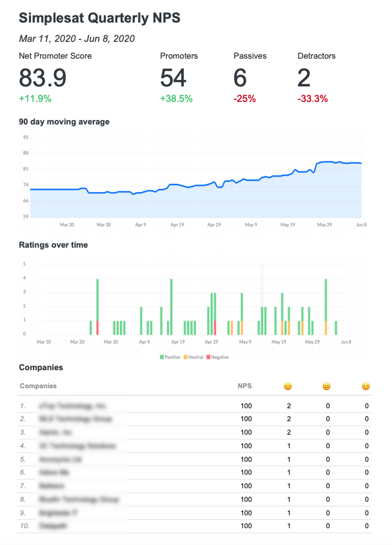The height and width of the screenshot is (545, 392).
Task: Open the first company row in the table
Action: [72, 406]
